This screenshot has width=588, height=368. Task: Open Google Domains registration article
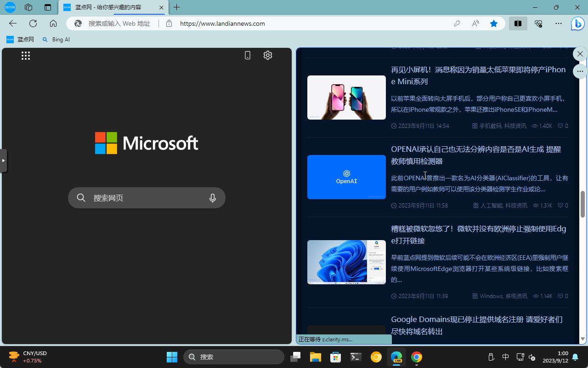pos(477,325)
